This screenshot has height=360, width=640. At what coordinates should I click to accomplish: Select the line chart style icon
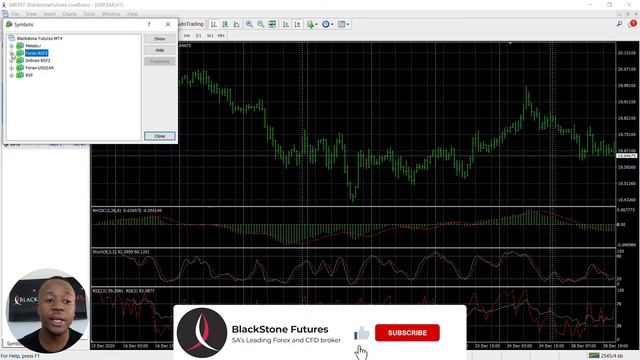(x=237, y=24)
